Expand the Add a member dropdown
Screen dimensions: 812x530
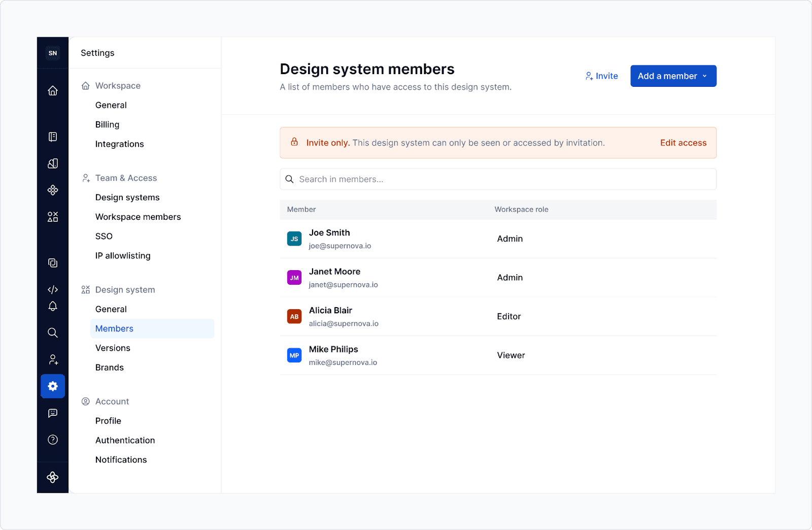673,76
